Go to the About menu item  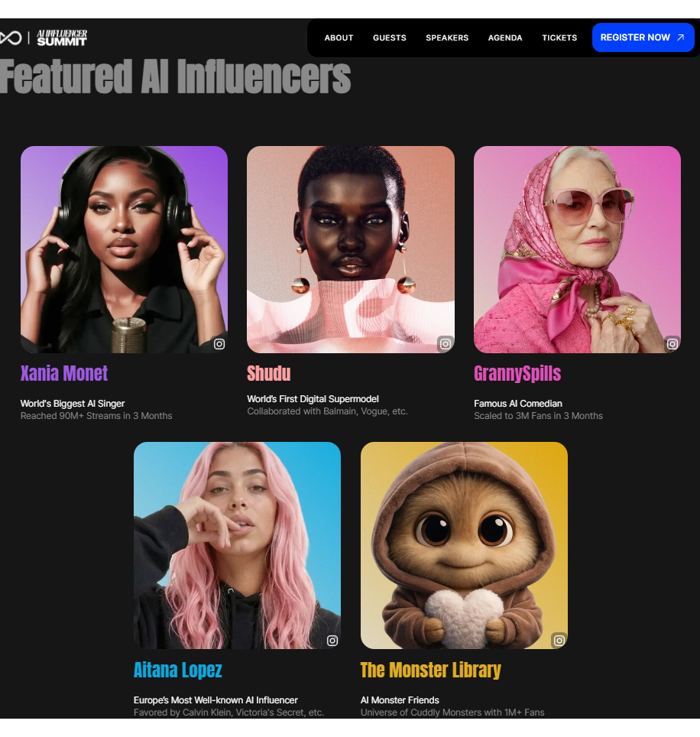[x=339, y=37]
